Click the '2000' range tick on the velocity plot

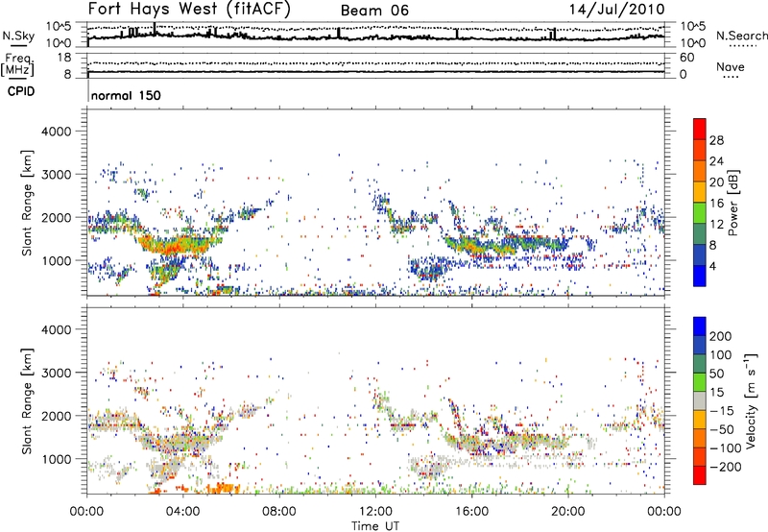56,416
